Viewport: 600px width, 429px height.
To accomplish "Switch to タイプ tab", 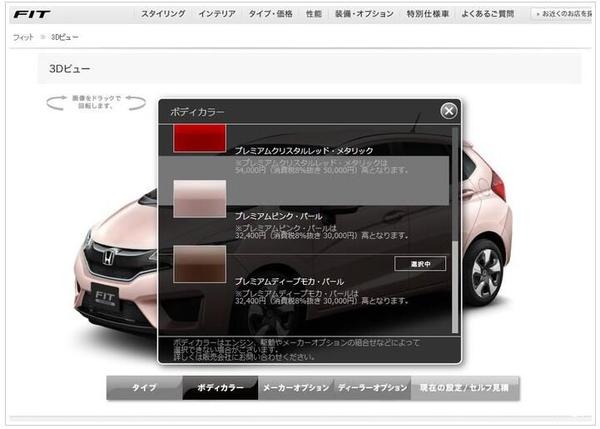I will (144, 388).
